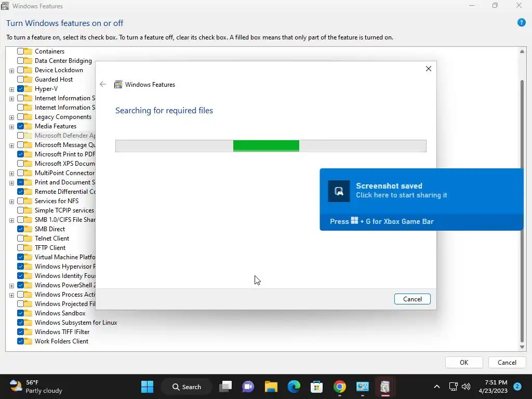532x399 pixels.
Task: Expand the Legacy Components node
Action: point(11,117)
